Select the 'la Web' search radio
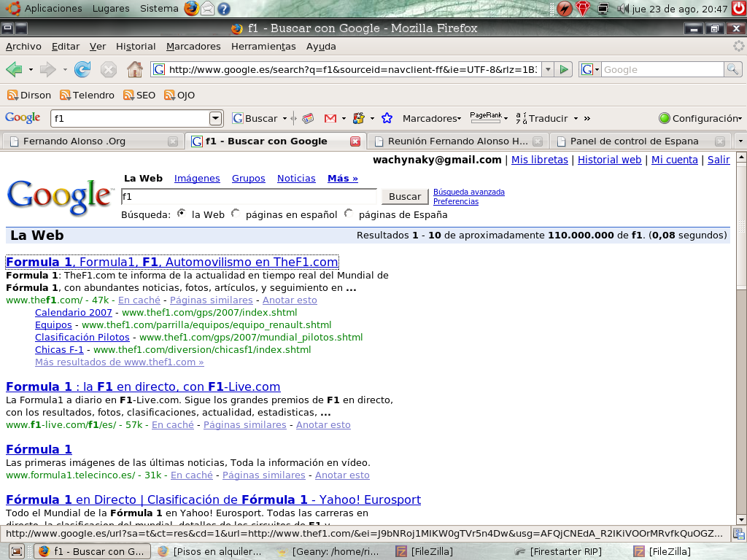Image resolution: width=747 pixels, height=560 pixels. click(x=181, y=214)
